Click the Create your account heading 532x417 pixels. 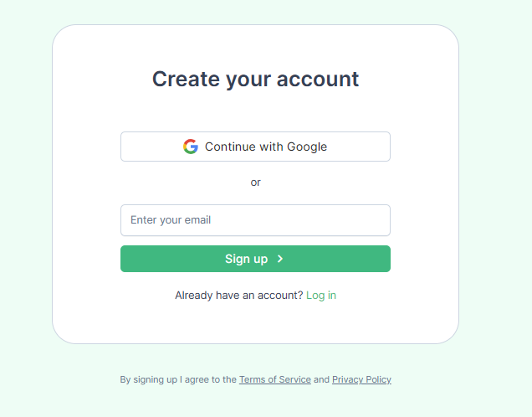[255, 79]
